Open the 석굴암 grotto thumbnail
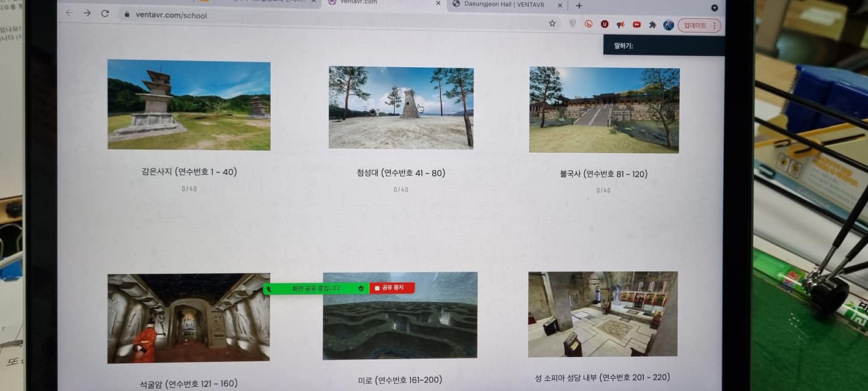Viewport: 868px width, 391px height. coord(189,318)
